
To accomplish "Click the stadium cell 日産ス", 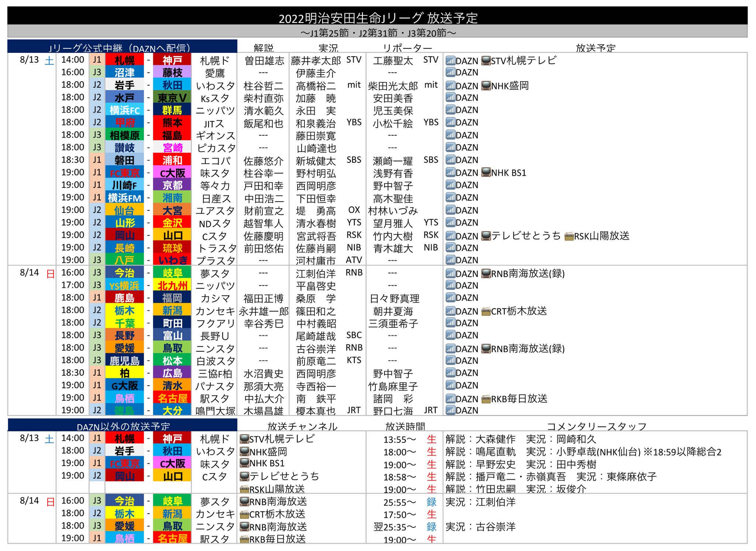I will [x=217, y=199].
